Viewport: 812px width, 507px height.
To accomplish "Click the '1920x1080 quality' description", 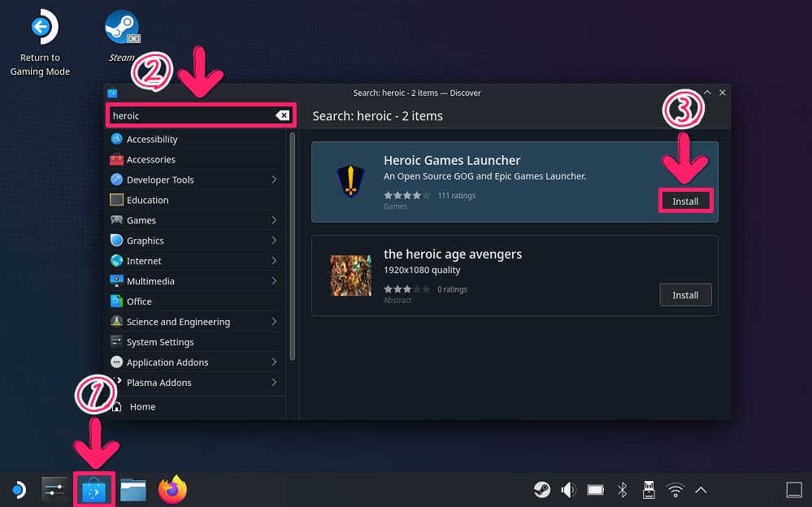I will pyautogui.click(x=422, y=270).
